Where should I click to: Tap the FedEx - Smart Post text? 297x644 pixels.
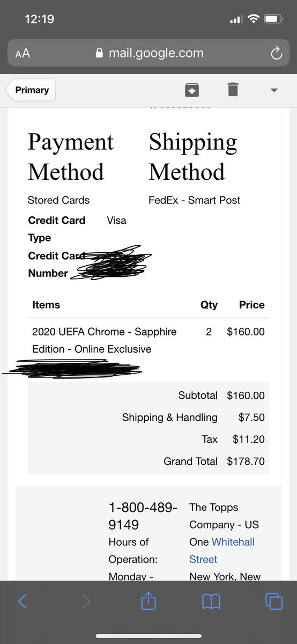tap(194, 200)
